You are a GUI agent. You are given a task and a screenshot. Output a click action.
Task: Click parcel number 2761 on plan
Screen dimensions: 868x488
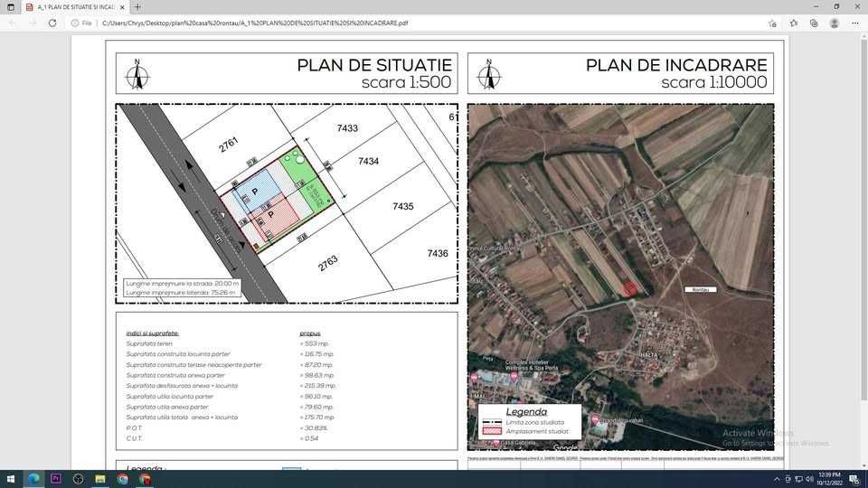point(228,145)
